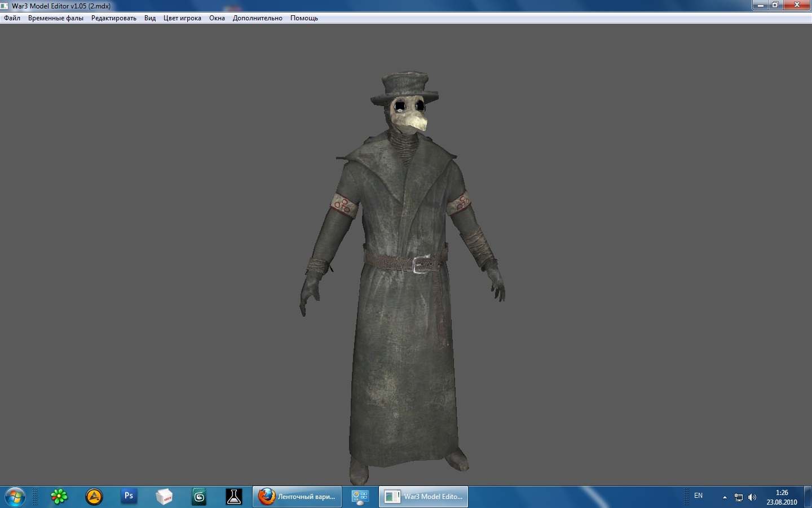The height and width of the screenshot is (508, 812).
Task: Open the control panel window taskbar icon
Action: (x=360, y=497)
